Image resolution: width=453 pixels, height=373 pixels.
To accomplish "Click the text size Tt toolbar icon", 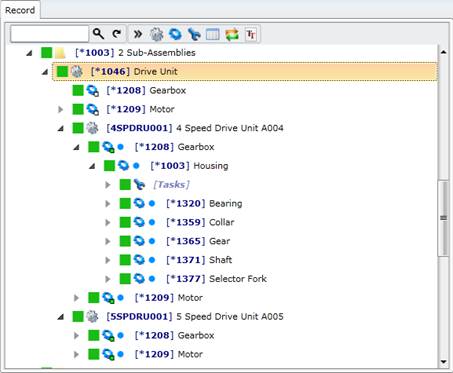I will (251, 34).
